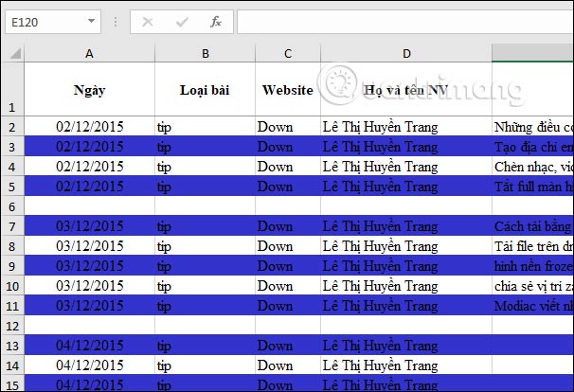Click cell starting 'hình nền' in row 9

[533, 265]
